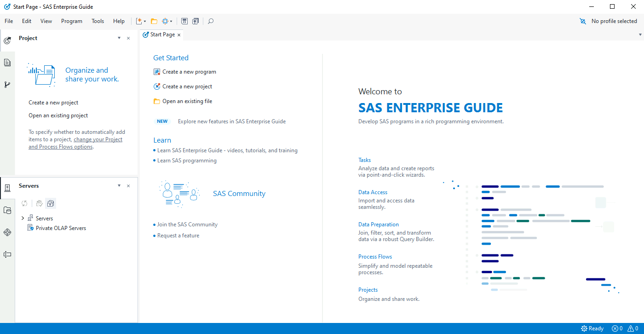The height and width of the screenshot is (334, 644).
Task: Click No profile selected connection indicator
Action: pos(609,21)
